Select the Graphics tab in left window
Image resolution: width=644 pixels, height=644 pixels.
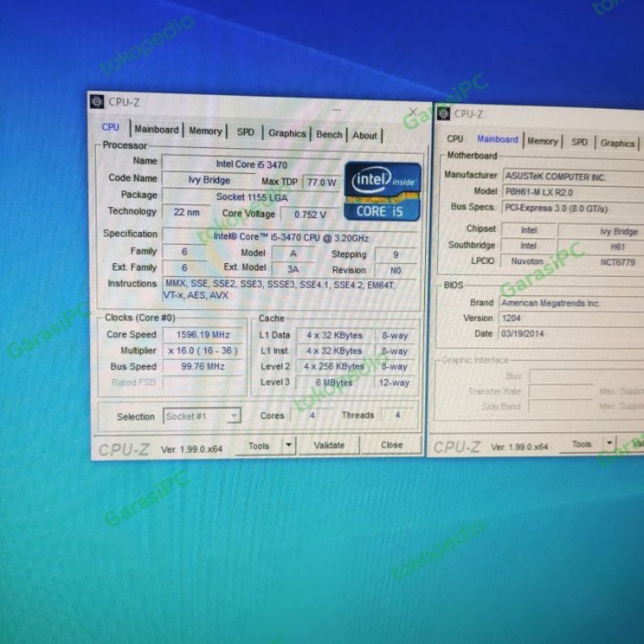click(287, 134)
